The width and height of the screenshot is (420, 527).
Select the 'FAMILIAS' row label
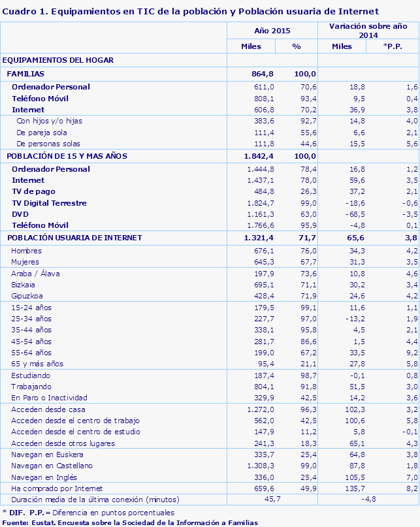point(25,74)
